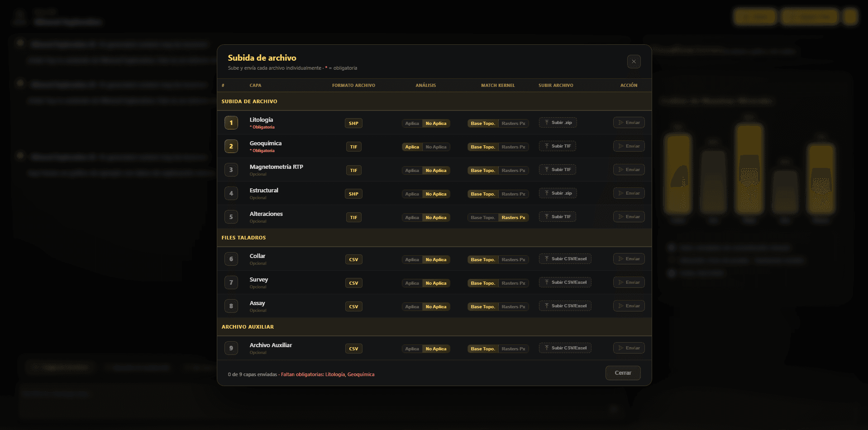Click the TIF badge for Magnetometría RTP
Image resolution: width=868 pixels, height=430 pixels.
(x=353, y=170)
